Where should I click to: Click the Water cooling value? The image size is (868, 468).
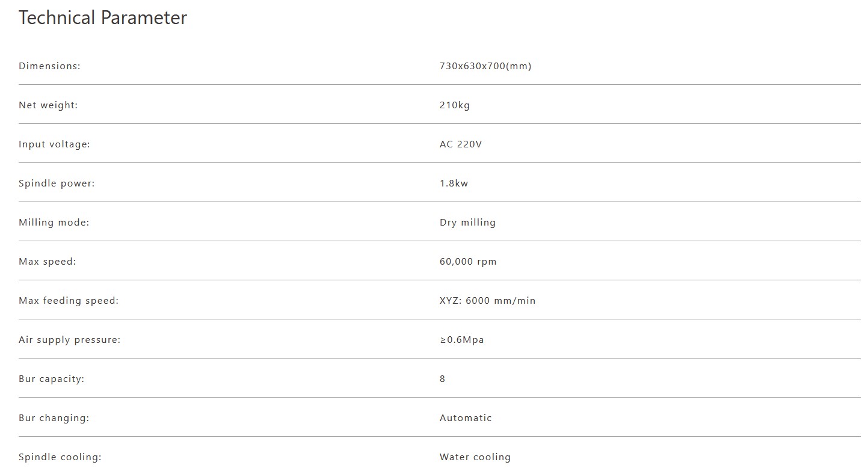point(475,457)
